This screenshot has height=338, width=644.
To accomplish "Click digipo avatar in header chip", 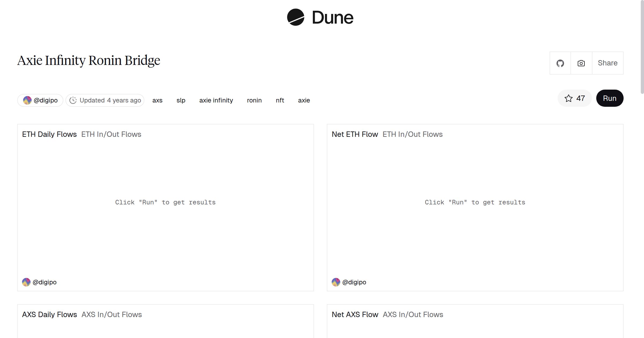I will [27, 100].
